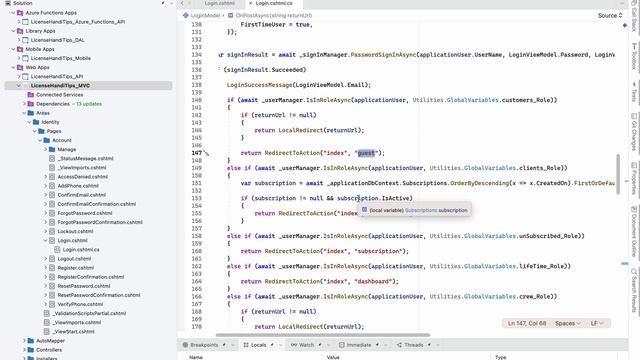Open the Search Results side pad
Image resolution: width=640 pixels, height=360 pixels.
[634, 290]
